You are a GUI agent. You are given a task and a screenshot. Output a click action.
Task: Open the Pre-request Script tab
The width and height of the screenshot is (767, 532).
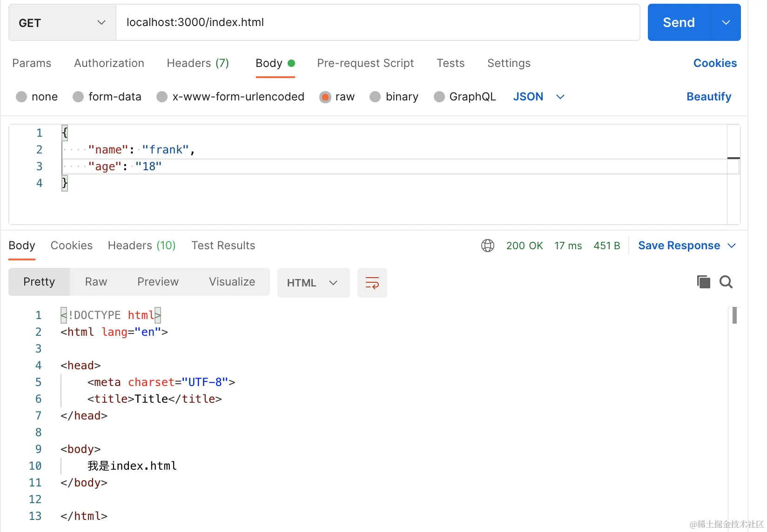(365, 63)
